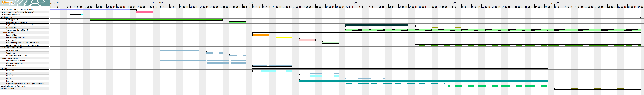
Task: Select the Prospect et demo row
Action: pos(7,89)
